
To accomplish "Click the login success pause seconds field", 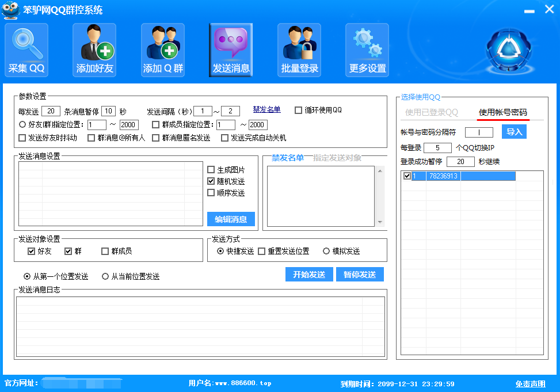I will pyautogui.click(x=460, y=162).
